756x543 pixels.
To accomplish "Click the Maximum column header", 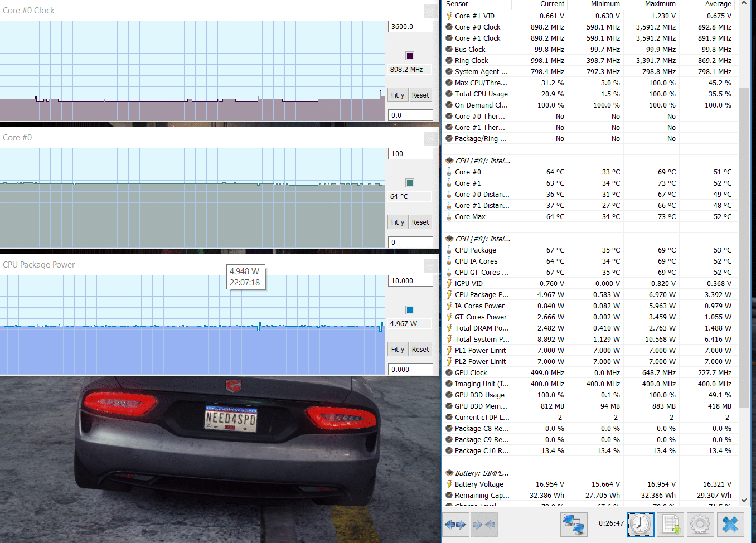I will [660, 4].
